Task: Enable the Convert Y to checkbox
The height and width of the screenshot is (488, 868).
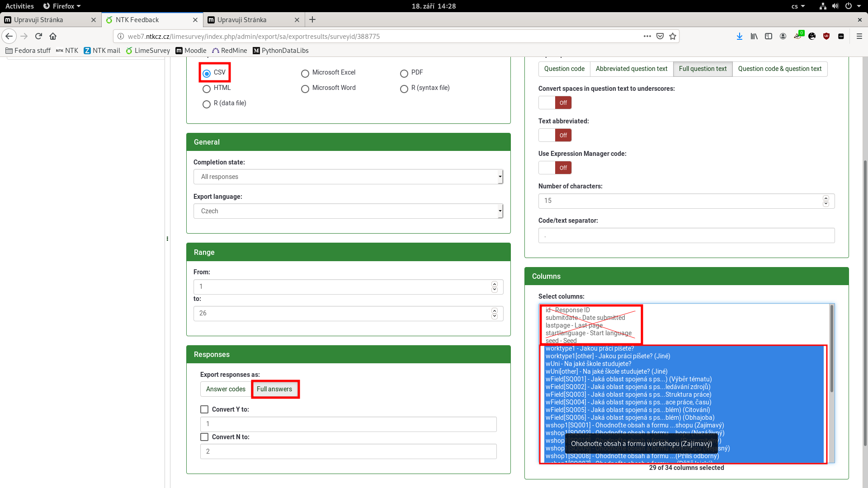Action: click(204, 409)
